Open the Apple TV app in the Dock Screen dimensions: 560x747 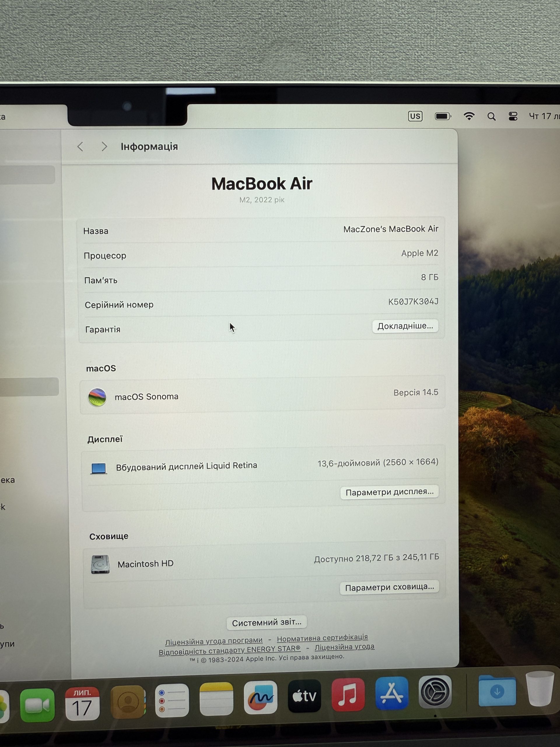[304, 696]
